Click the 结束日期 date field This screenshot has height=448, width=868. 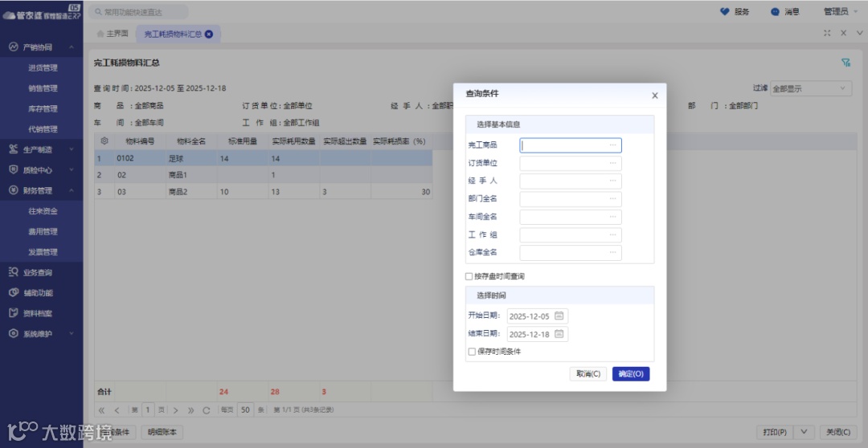538,334
